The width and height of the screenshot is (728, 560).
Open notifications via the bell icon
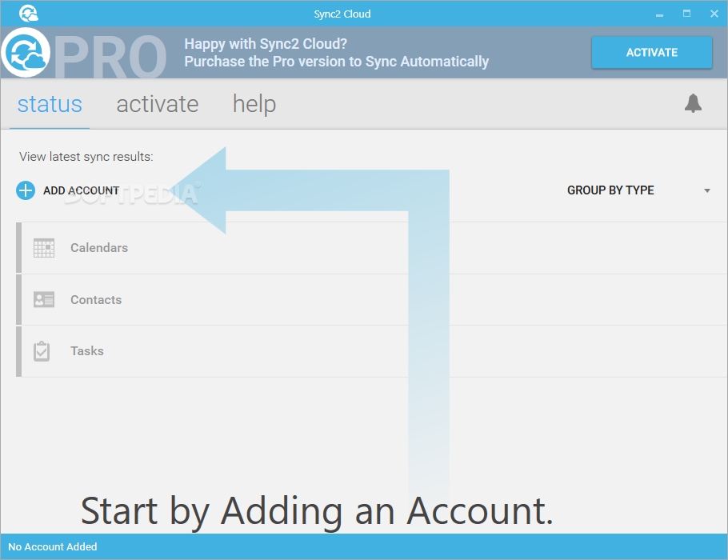pyautogui.click(x=693, y=103)
